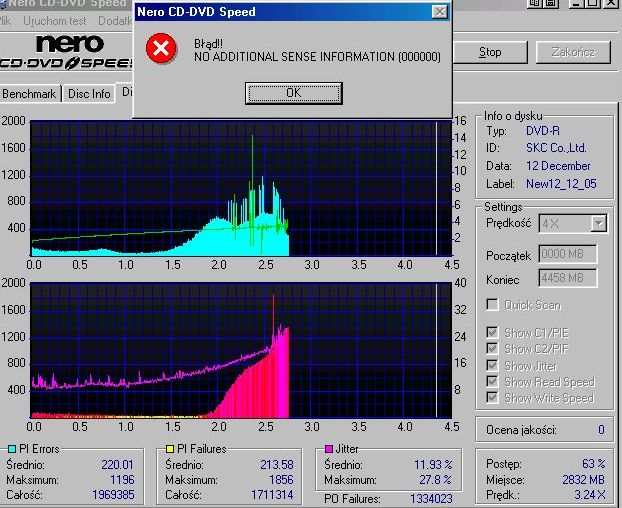Click the PI Errors average 220.01
The image size is (622, 508).
click(x=117, y=464)
